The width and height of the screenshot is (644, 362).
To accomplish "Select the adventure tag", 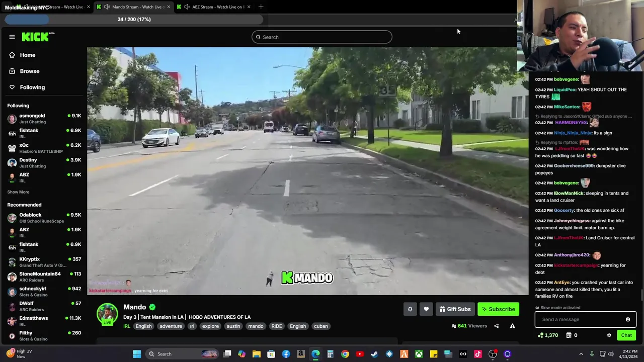I will tap(171, 326).
